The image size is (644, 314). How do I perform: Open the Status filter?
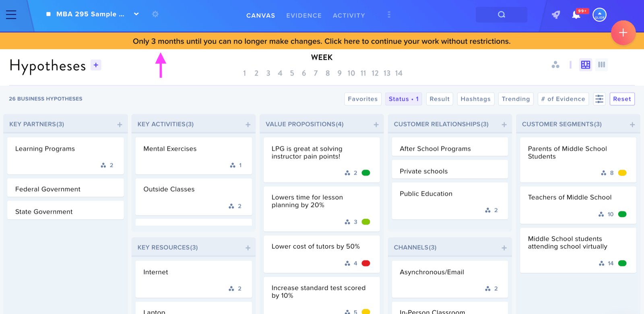click(404, 99)
